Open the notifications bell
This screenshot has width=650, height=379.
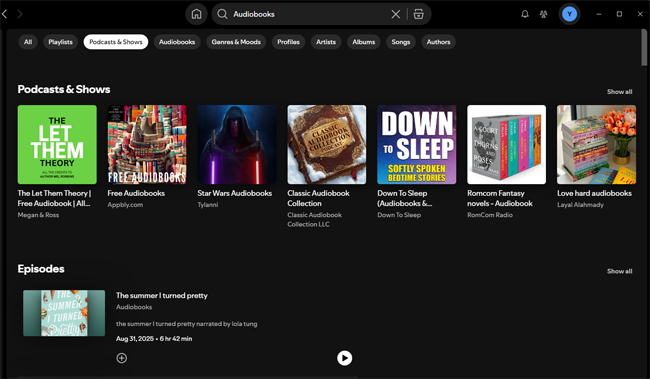coord(525,14)
